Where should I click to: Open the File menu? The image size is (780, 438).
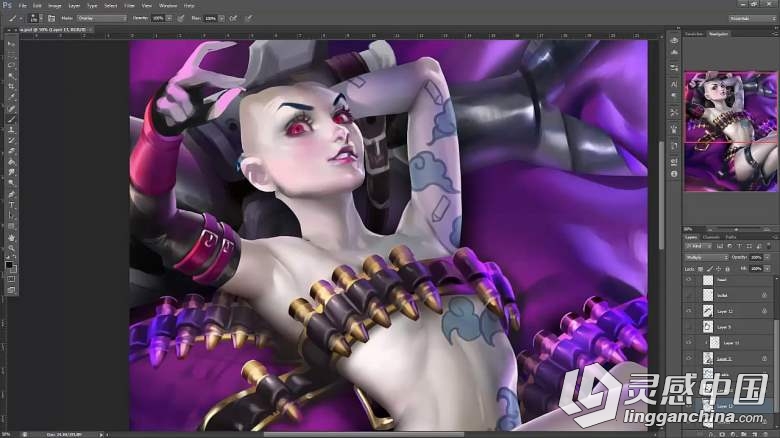22,5
